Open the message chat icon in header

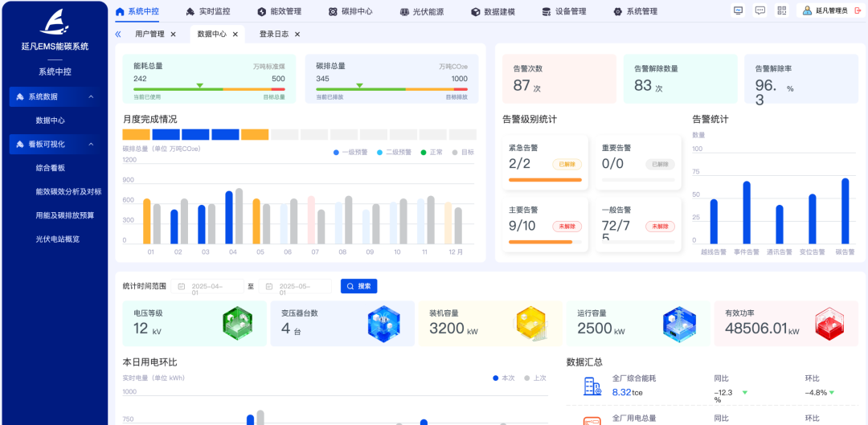(760, 10)
